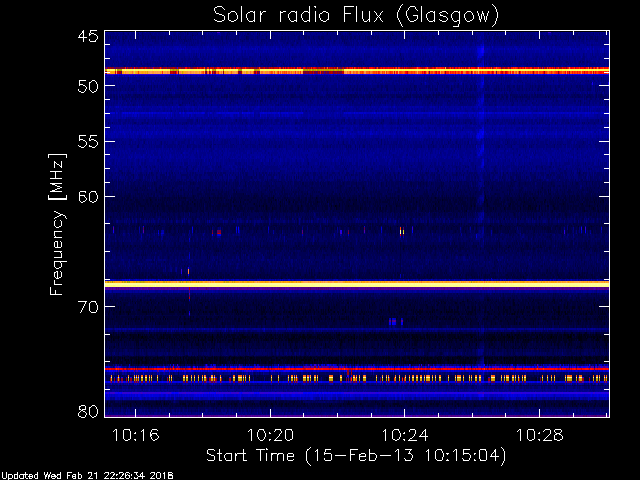This screenshot has height=480, width=640.
Task: Select the 70 frequency tick label
Action: point(88,307)
